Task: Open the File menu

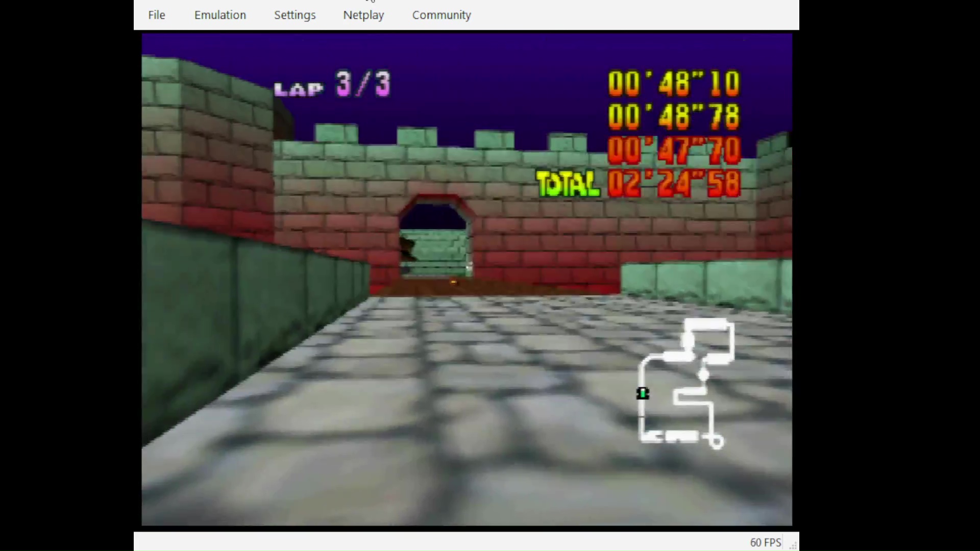Action: coord(156,15)
